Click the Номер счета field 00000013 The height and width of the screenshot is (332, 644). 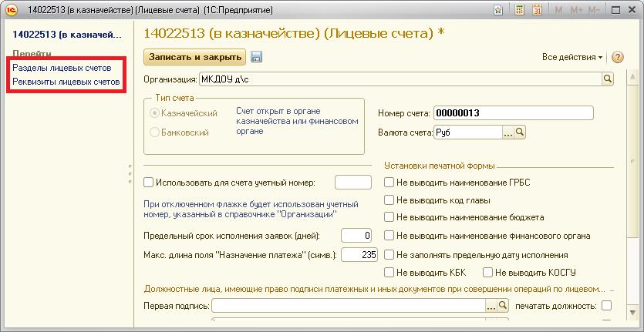tap(514, 113)
